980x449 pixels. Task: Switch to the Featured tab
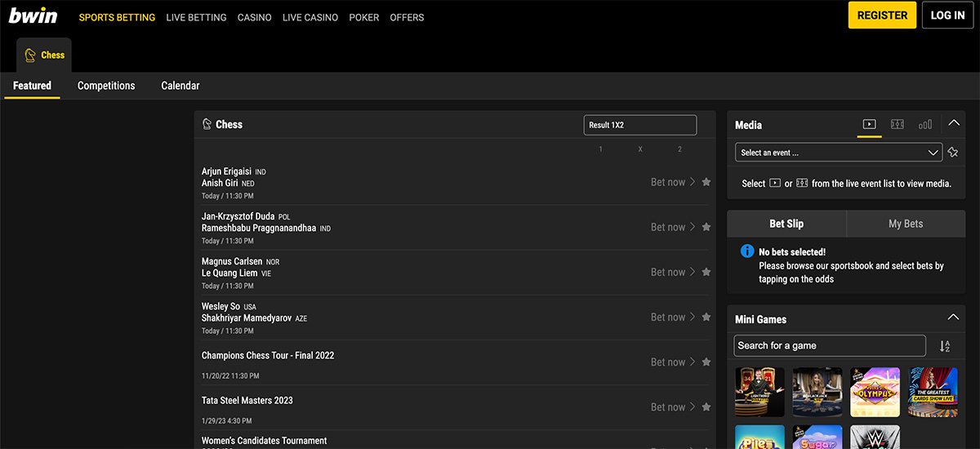(x=32, y=86)
